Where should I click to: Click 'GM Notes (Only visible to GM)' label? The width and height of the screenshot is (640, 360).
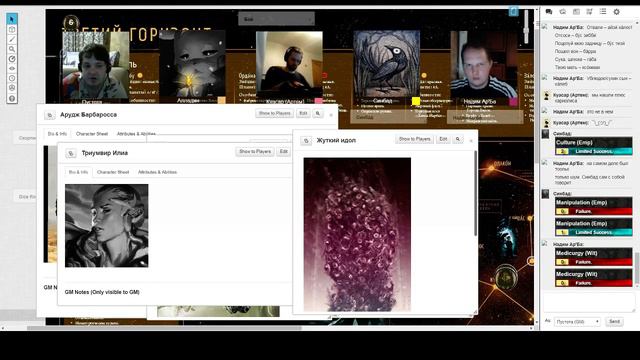[x=102, y=292]
